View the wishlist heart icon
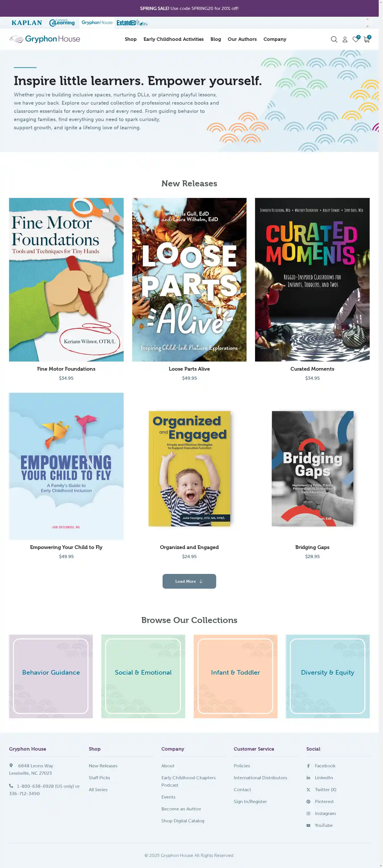The width and height of the screenshot is (383, 868). (356, 39)
